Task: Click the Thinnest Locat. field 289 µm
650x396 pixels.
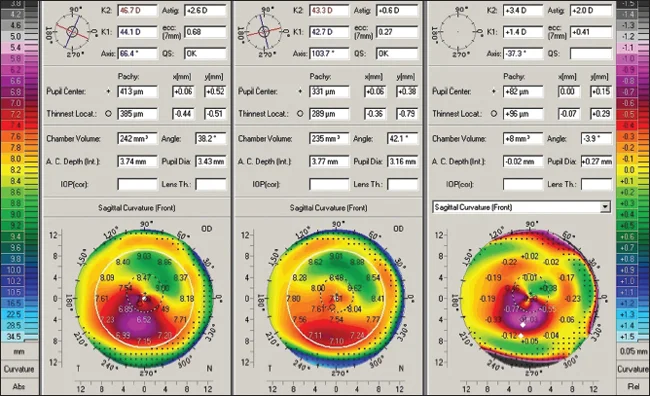Action: point(329,113)
